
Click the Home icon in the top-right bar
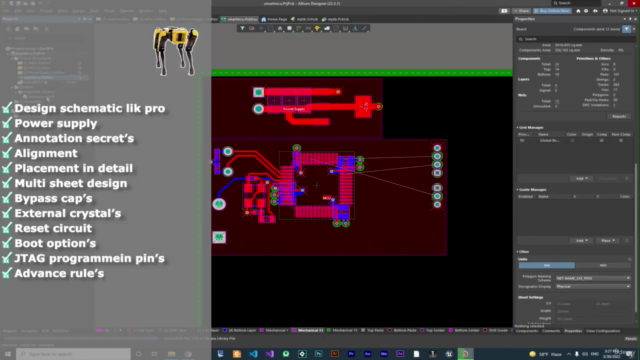coord(578,11)
